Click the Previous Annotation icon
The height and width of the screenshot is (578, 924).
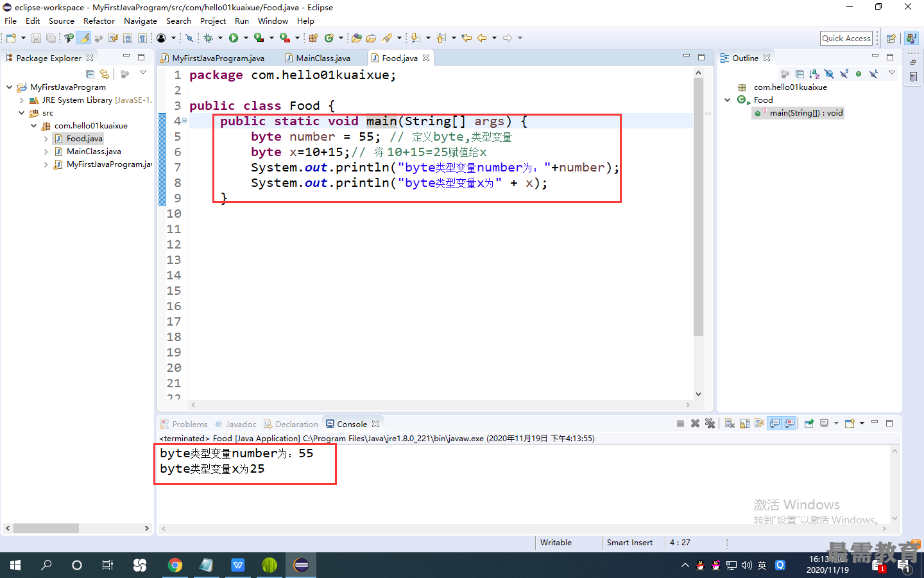pyautogui.click(x=441, y=38)
